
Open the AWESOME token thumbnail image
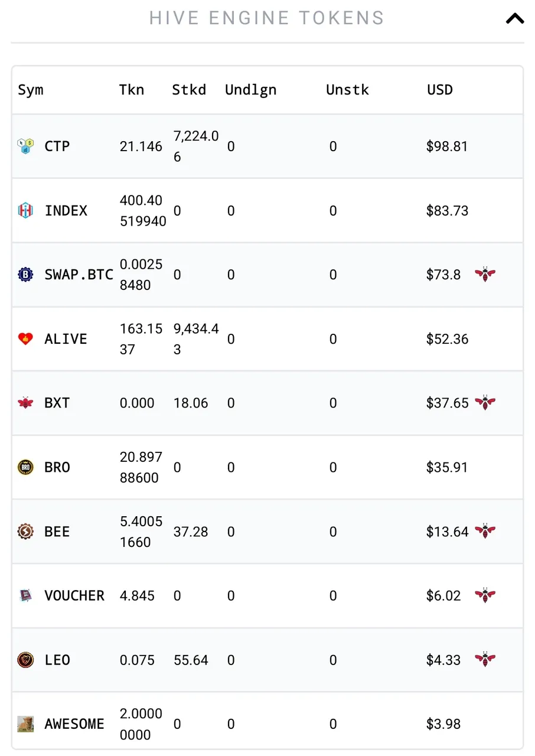pos(25,724)
